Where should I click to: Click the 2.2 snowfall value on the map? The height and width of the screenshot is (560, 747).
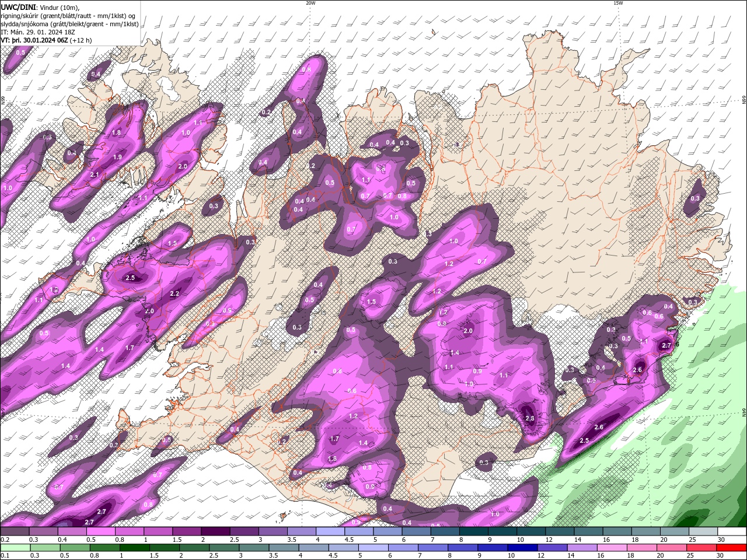174,293
